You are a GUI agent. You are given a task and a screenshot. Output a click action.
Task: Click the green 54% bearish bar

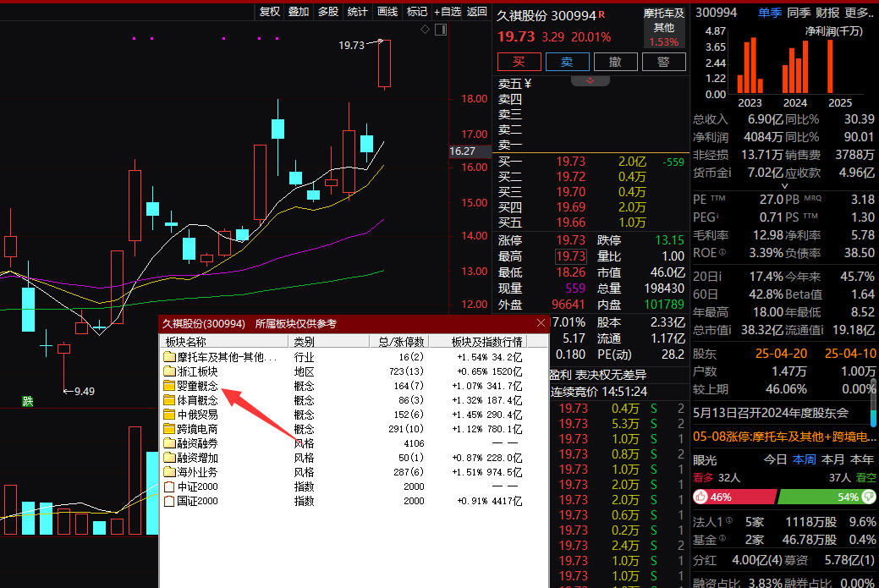[x=827, y=497]
